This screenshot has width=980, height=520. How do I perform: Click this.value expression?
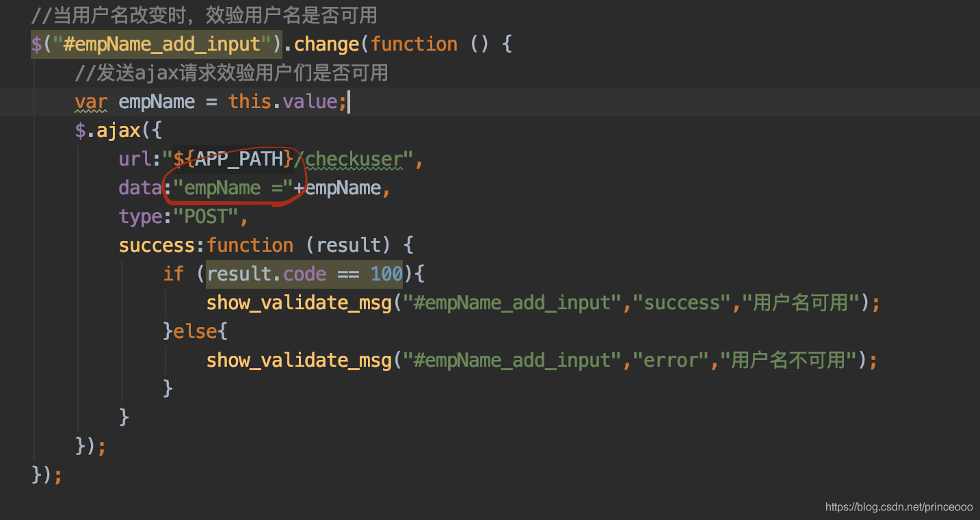click(x=282, y=102)
